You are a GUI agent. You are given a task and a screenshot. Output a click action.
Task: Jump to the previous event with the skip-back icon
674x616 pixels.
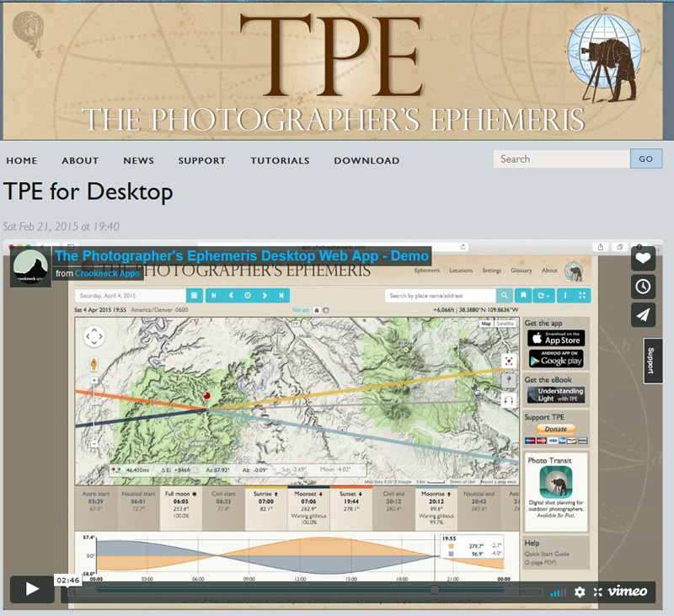[214, 295]
